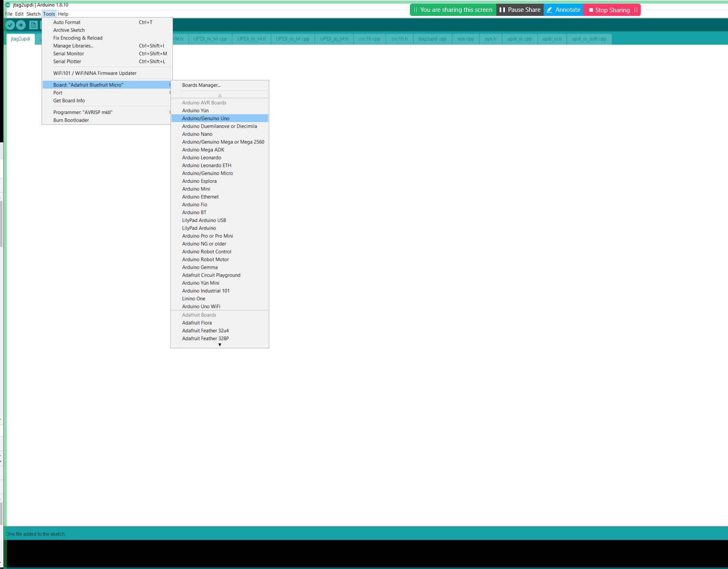Open the Sketch menu
The image size is (728, 569).
(33, 14)
